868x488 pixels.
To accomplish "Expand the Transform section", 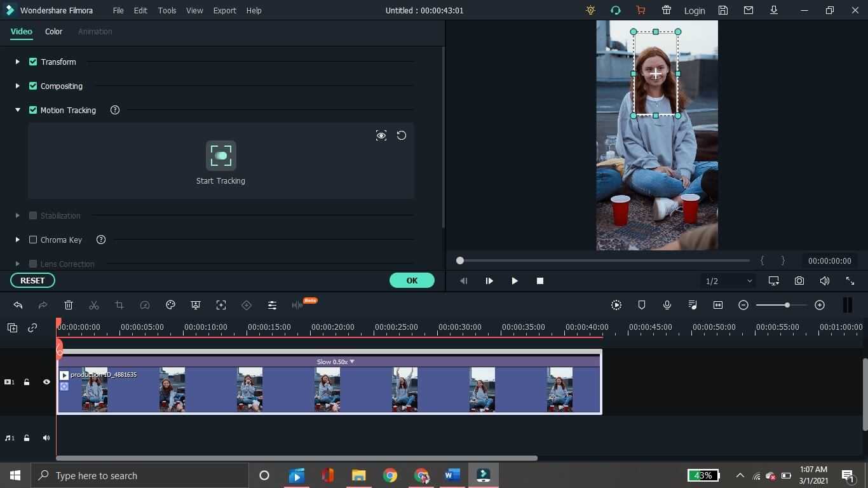I will 18,62.
